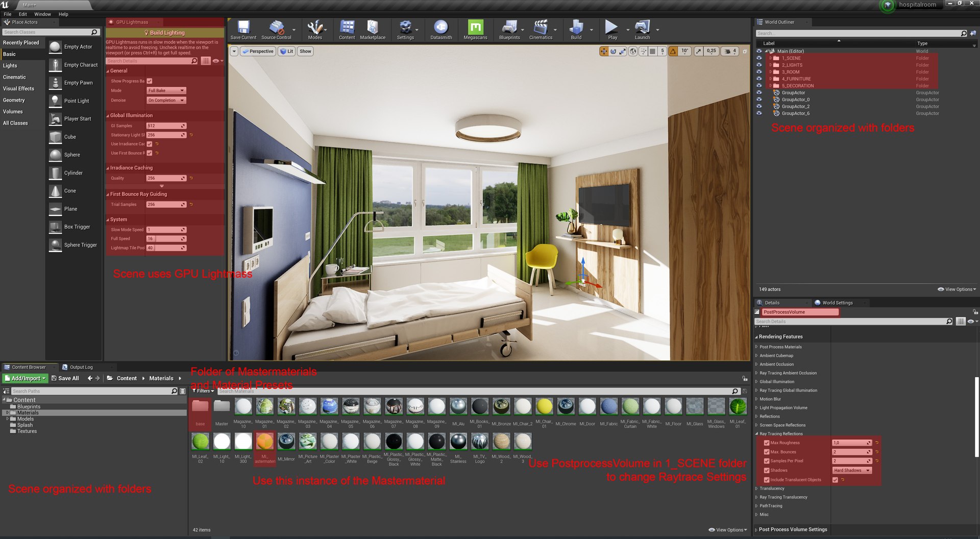Adjust the GI Samples value slider
The height and width of the screenshot is (539, 980).
coord(166,126)
